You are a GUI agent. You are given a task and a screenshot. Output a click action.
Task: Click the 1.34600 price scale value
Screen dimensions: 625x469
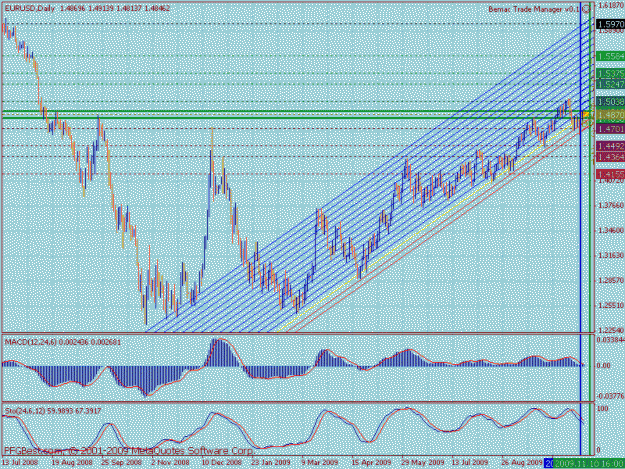(x=611, y=230)
